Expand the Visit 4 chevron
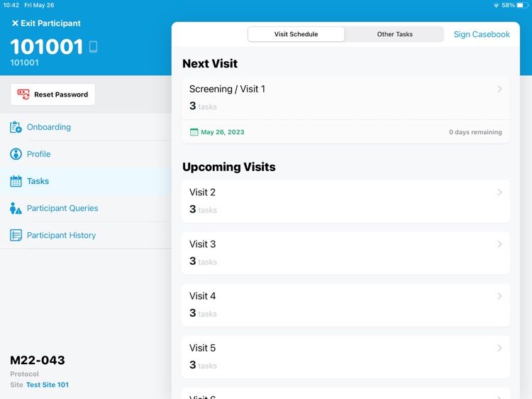532x399 pixels. coord(499,296)
